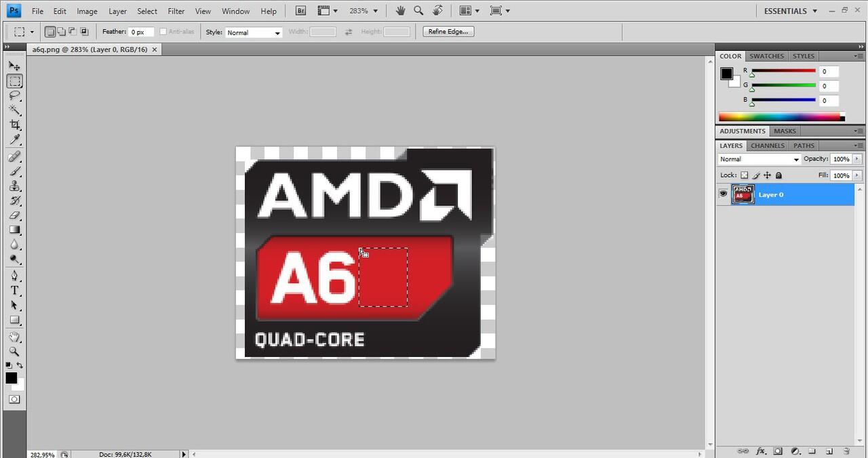Open the Fill slider arrow
Screen dimensions: 868x458
coord(857,175)
